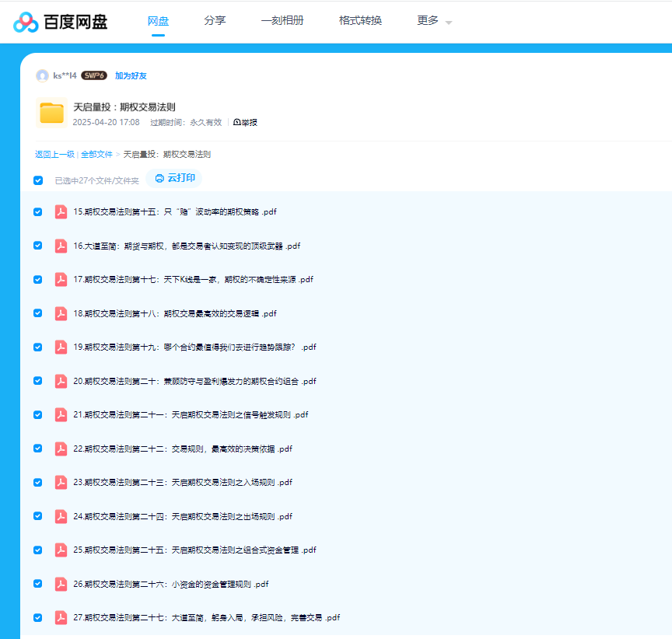Click PDF icon for file 18 最高效的交易逻辑
This screenshot has width=672, height=639.
(x=61, y=313)
